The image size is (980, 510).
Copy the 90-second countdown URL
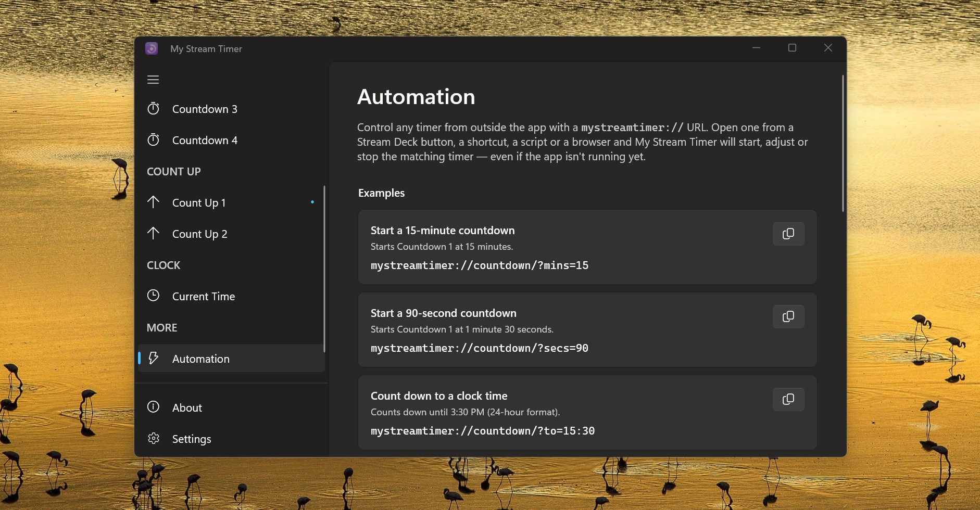pyautogui.click(x=788, y=316)
